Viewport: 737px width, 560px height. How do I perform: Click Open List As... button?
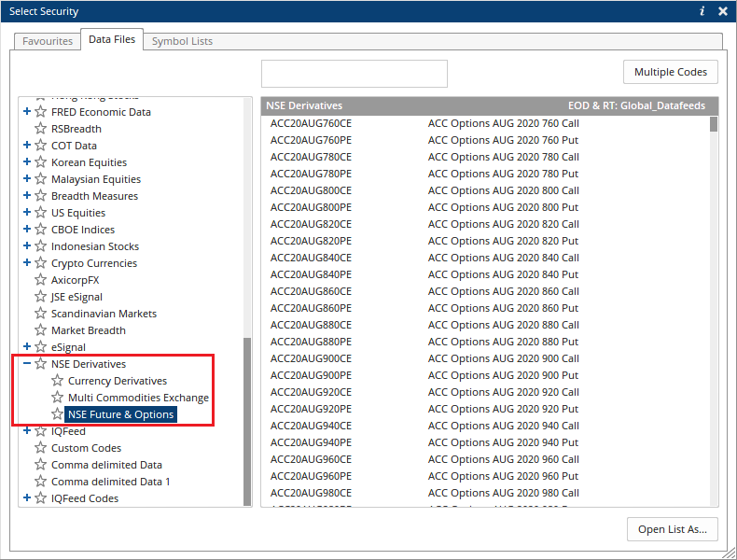[x=672, y=529]
